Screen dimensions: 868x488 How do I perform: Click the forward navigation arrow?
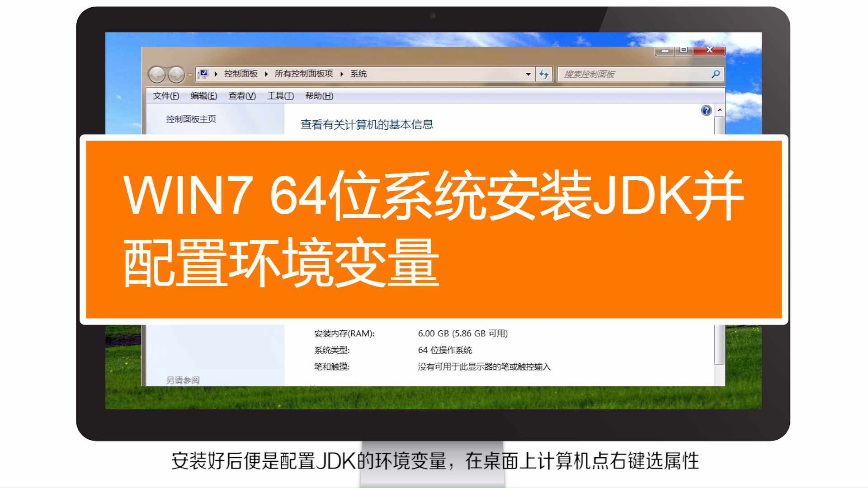click(176, 74)
